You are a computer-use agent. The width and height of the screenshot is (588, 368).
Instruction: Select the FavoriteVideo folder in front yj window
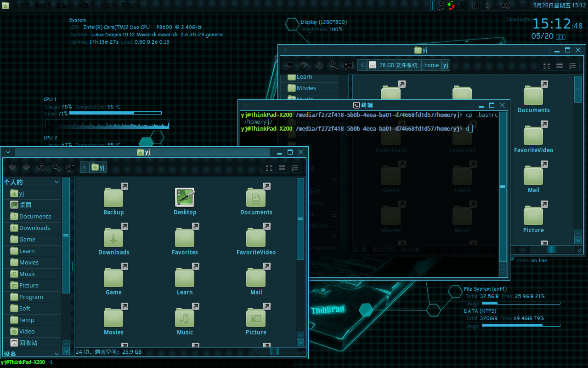256,237
